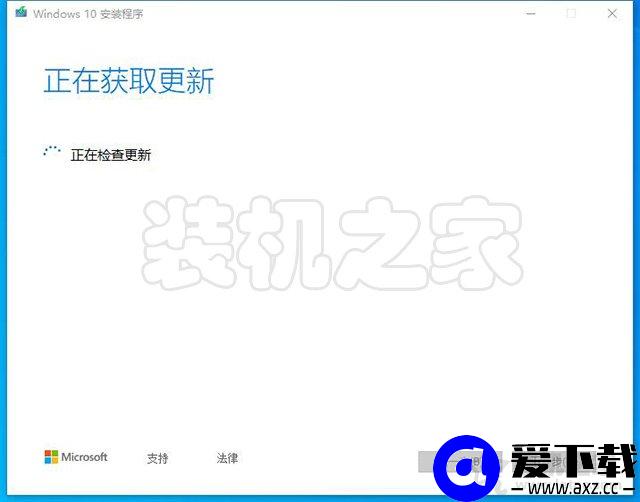640x502 pixels.
Task: Click the spinning progress indicator
Action: click(x=52, y=151)
